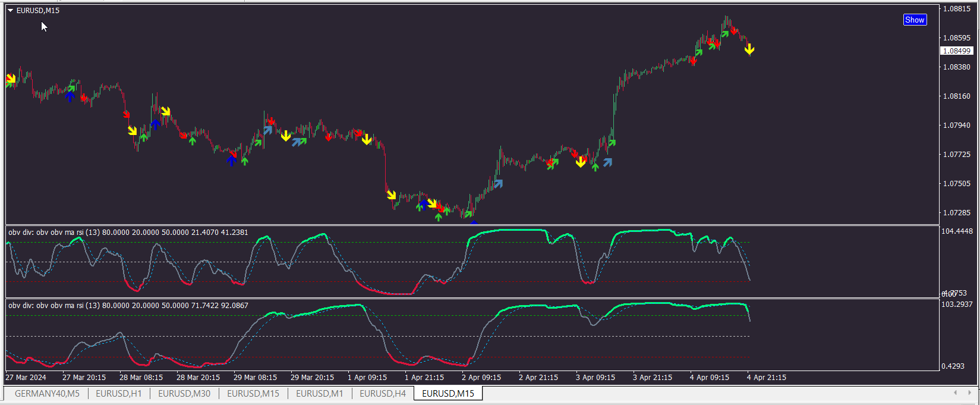Open the EURUSD,M30 chart tab
This screenshot has height=405, width=980.
[184, 394]
